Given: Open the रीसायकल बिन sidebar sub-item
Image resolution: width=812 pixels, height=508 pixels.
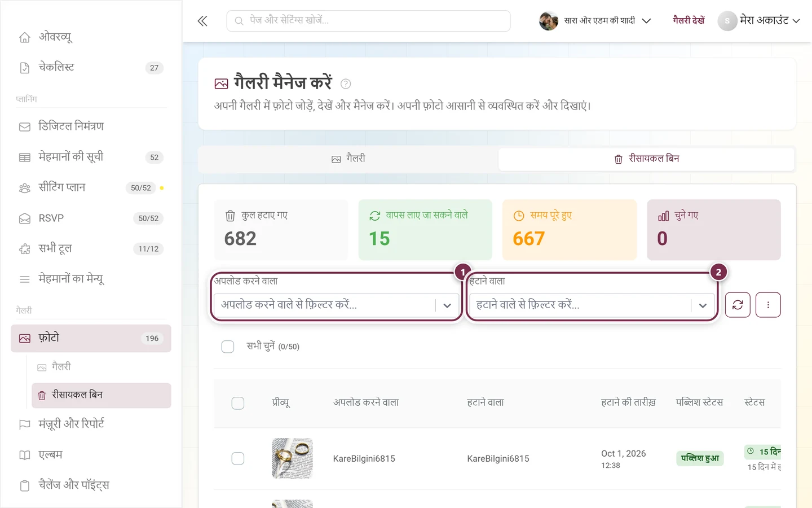Looking at the screenshot, I should coord(101,396).
